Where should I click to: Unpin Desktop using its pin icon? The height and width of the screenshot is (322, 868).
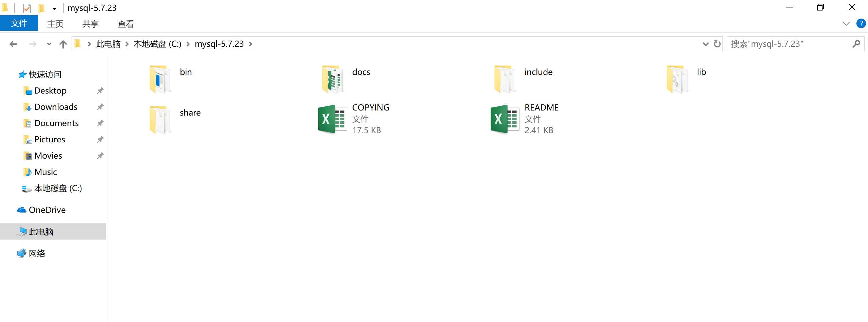pyautogui.click(x=100, y=90)
